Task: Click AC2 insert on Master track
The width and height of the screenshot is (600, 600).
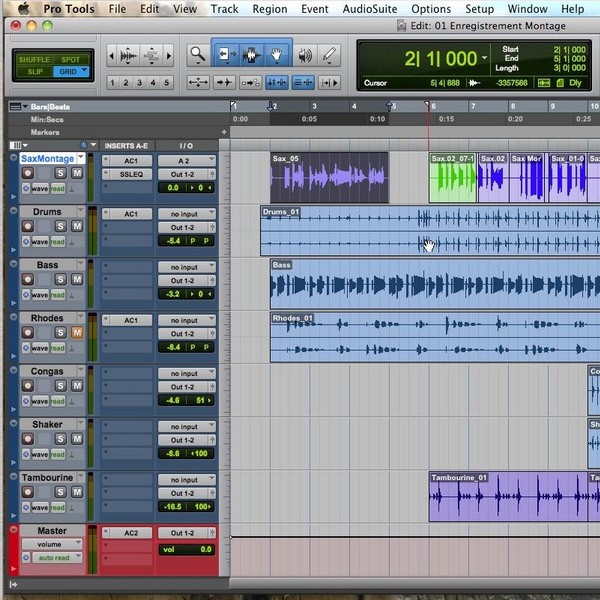Action: tap(130, 533)
